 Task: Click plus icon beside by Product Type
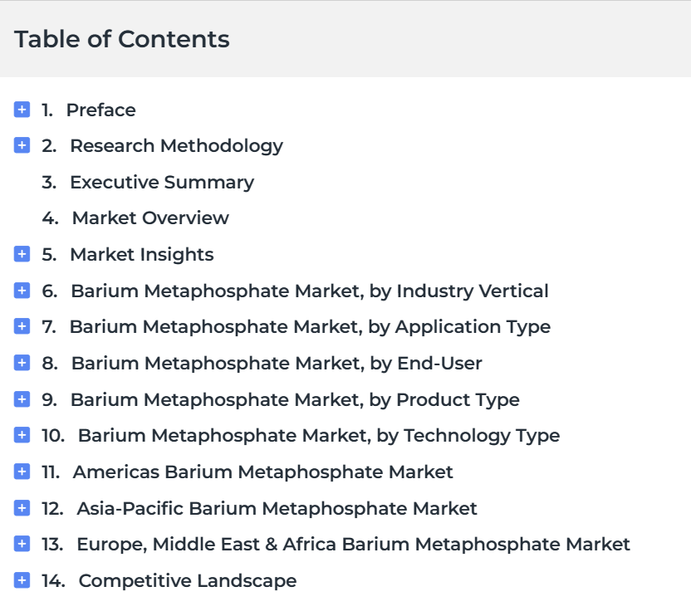click(x=22, y=399)
